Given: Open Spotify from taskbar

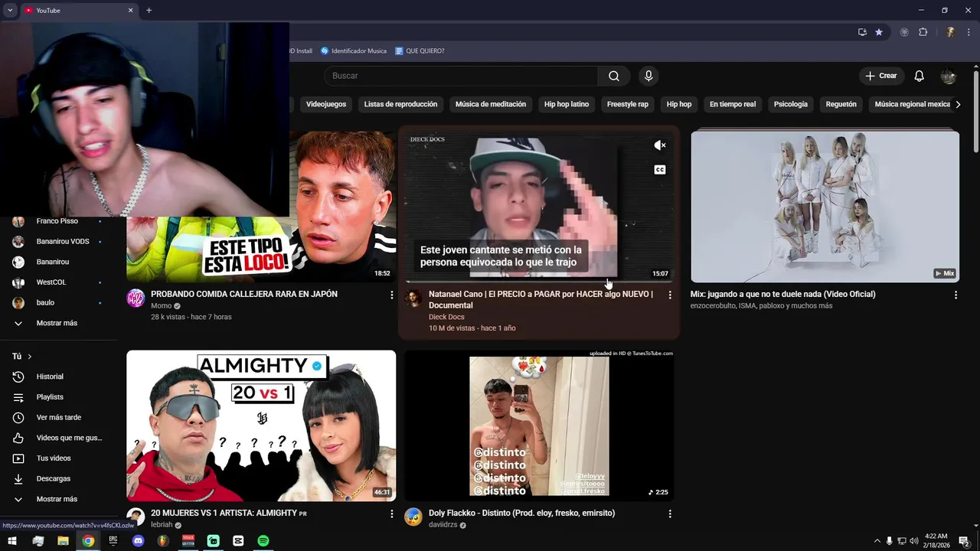Looking at the screenshot, I should (x=263, y=540).
